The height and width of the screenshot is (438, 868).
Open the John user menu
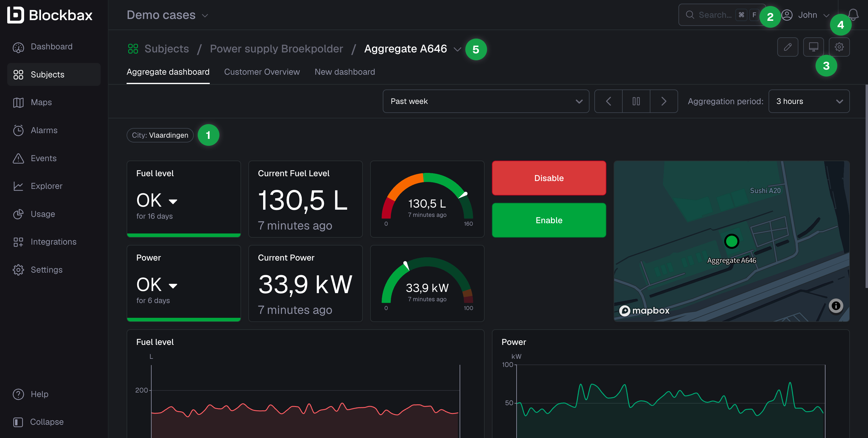[805, 15]
